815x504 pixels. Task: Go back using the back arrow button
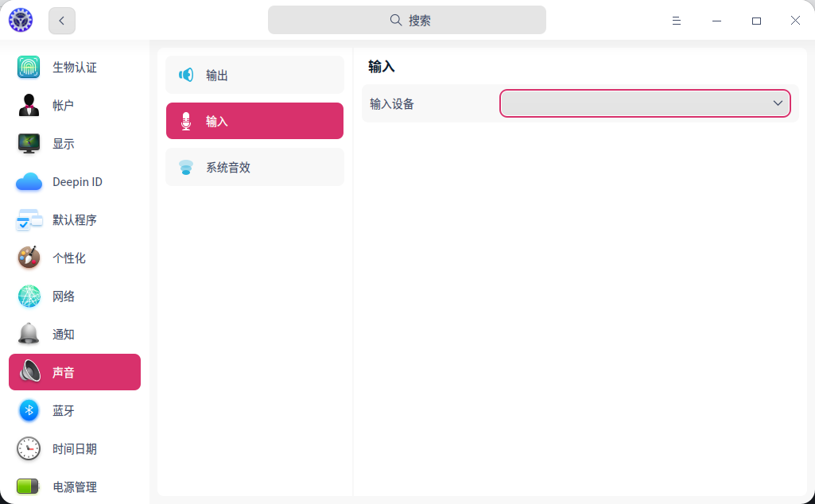click(x=62, y=21)
